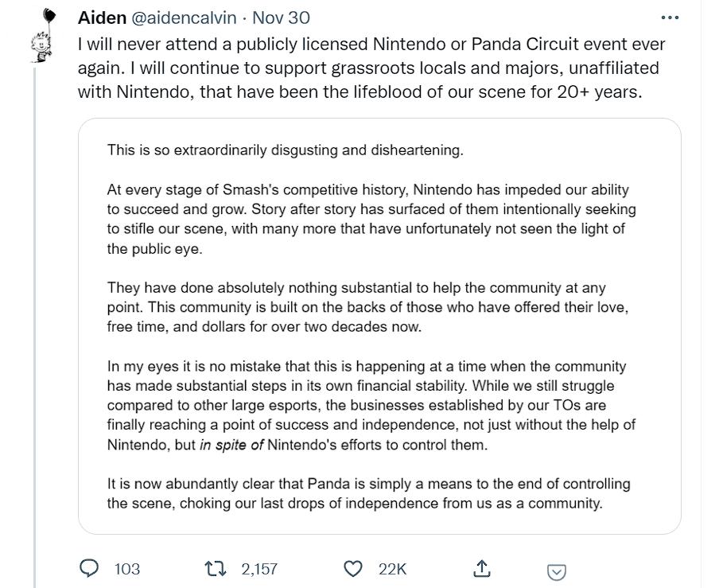Viewport: 719px width, 588px height.
Task: Retweet Aiden's post using the arrows icon
Action: (x=215, y=569)
